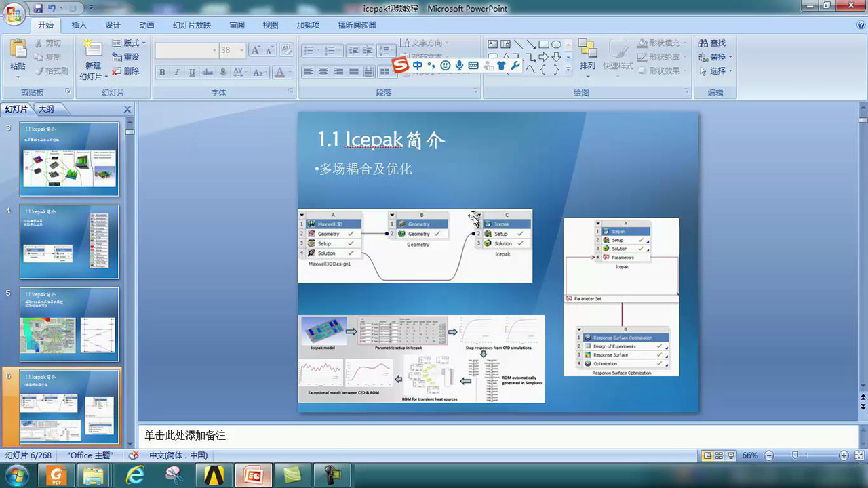Select right arrow shape in gallery
Viewport: 868px width, 488px height.
(x=543, y=57)
